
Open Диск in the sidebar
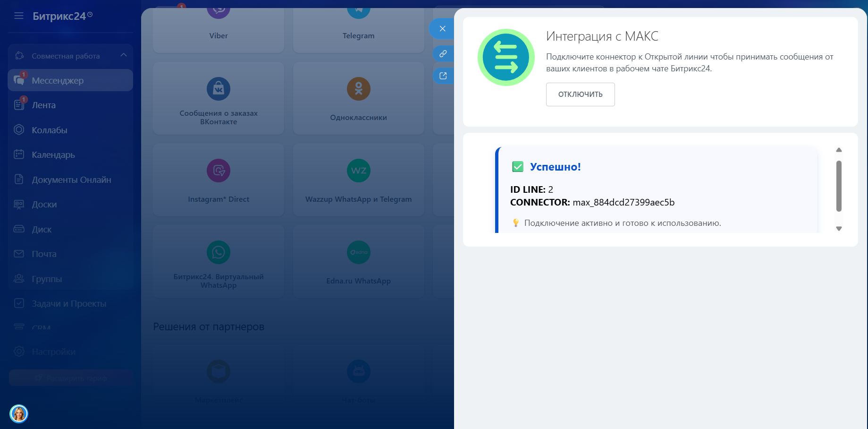[x=70, y=229]
